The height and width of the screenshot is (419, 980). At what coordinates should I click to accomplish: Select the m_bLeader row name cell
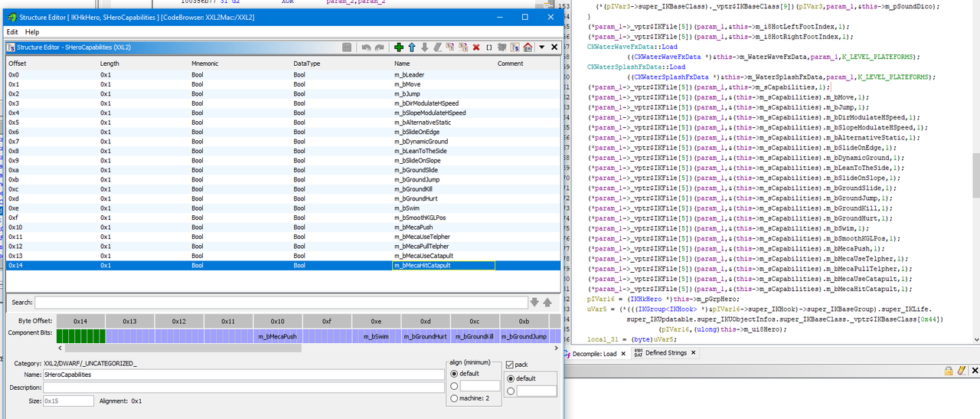coord(443,74)
